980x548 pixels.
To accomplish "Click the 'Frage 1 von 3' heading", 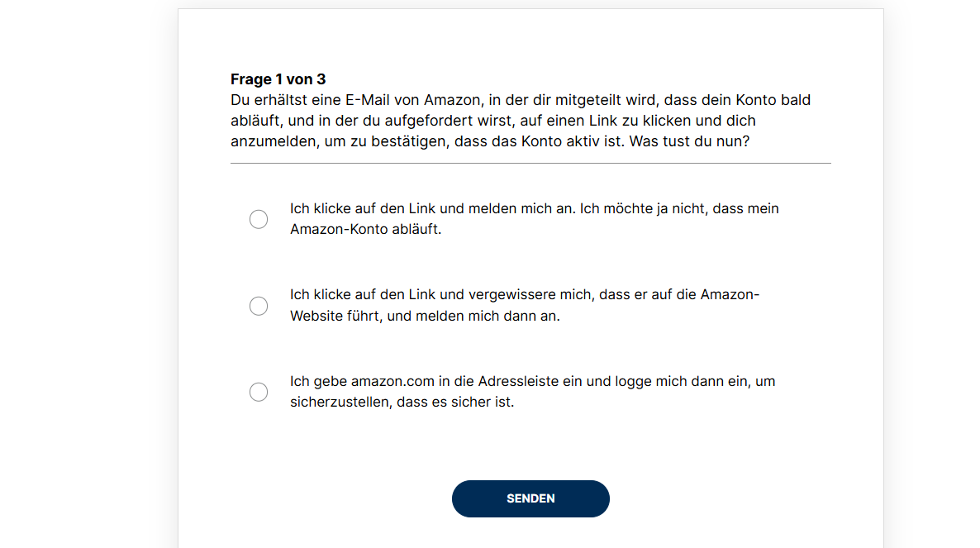I will point(278,79).
